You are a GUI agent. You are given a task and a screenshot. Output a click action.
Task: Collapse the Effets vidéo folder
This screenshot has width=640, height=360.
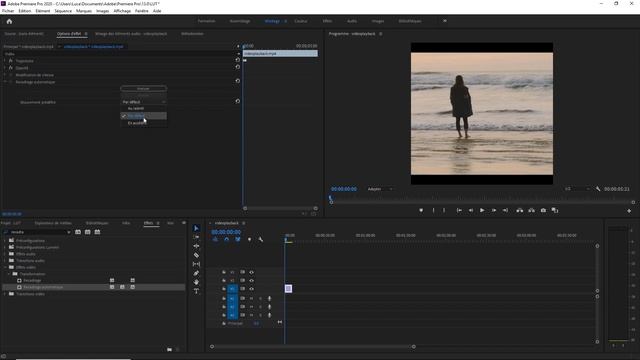coord(5,267)
